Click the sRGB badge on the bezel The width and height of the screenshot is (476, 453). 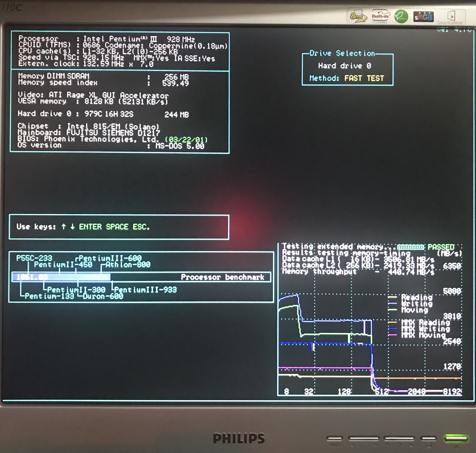pyautogui.click(x=423, y=17)
